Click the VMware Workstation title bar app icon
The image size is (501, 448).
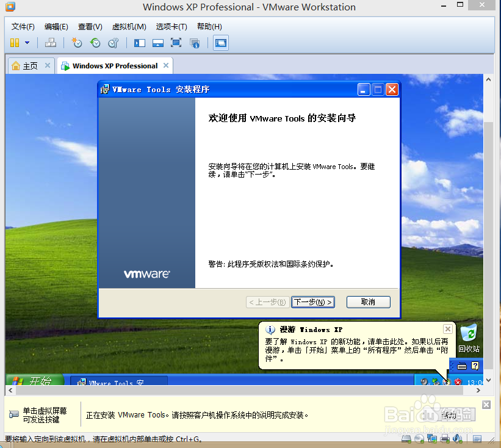pos(10,6)
